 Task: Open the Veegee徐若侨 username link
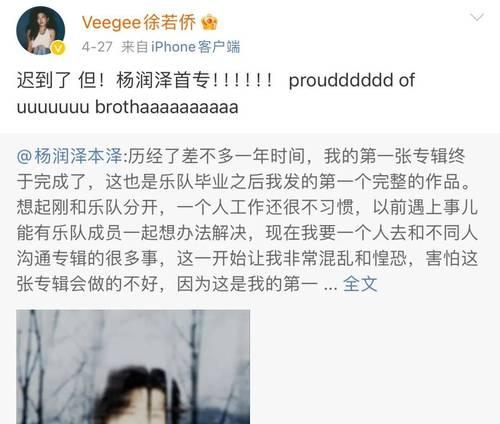point(138,23)
